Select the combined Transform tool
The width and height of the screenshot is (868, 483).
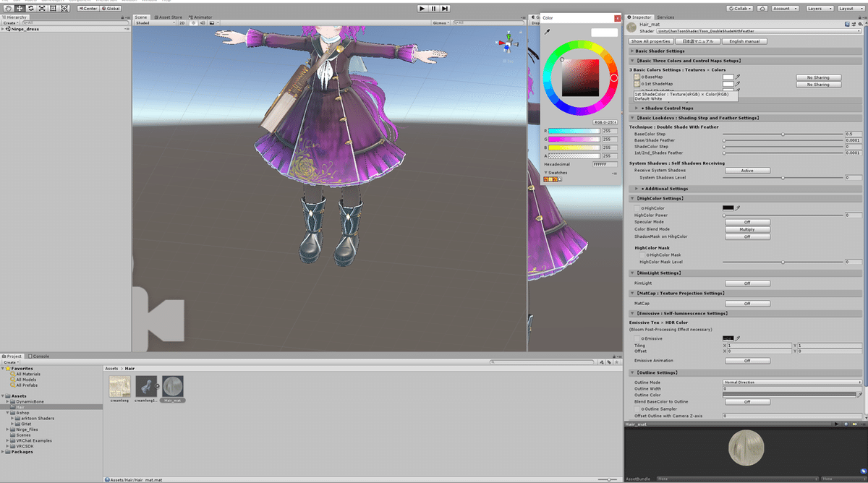click(x=66, y=8)
